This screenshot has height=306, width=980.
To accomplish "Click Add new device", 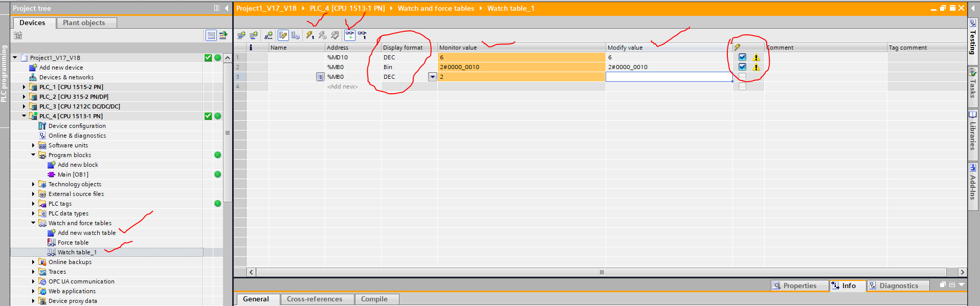I will pos(61,68).
